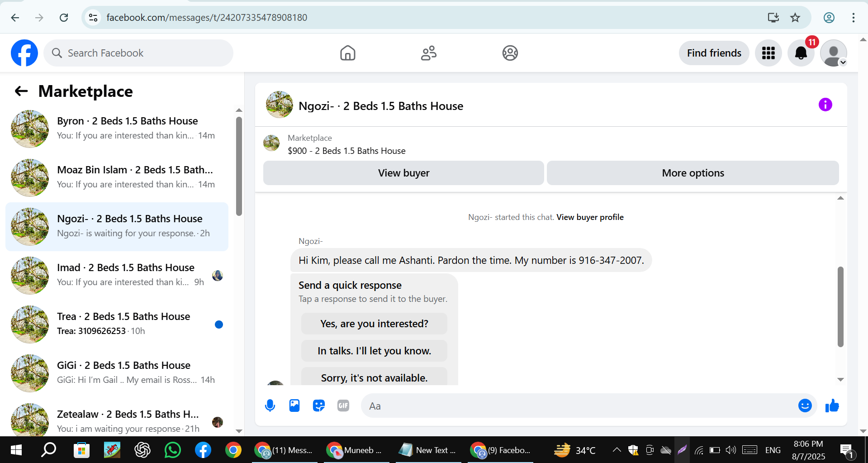Reload the page in the browser
This screenshot has width=868, height=463.
coord(64,17)
